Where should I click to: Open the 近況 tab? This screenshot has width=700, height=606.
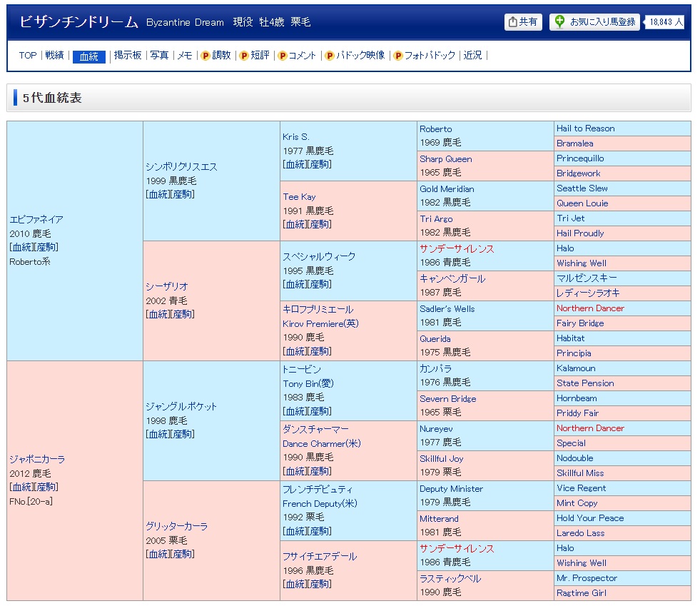[472, 56]
